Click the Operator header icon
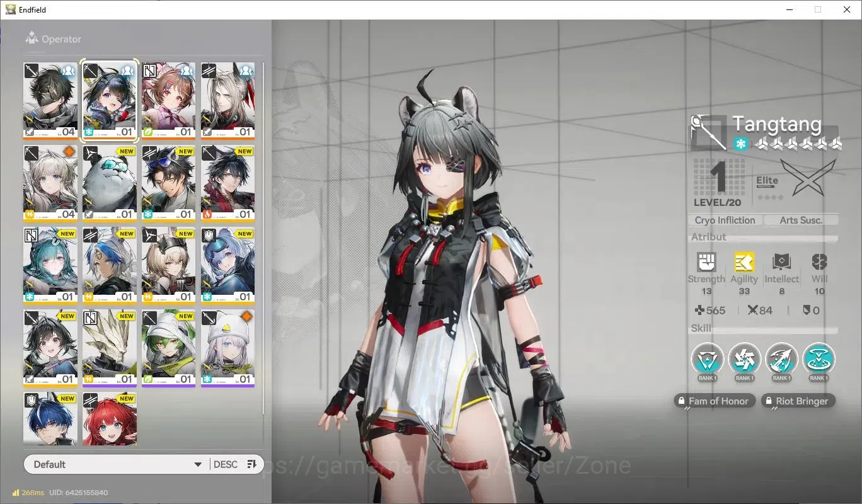The image size is (862, 504). point(32,39)
